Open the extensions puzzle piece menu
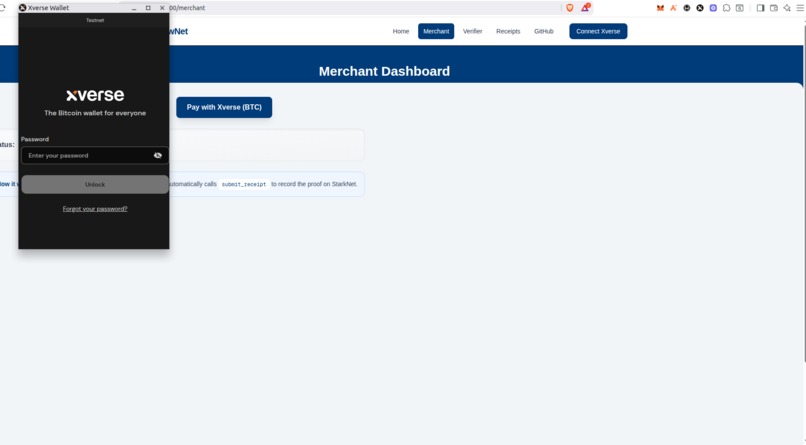Image resolution: width=806 pixels, height=445 pixels. [x=726, y=8]
